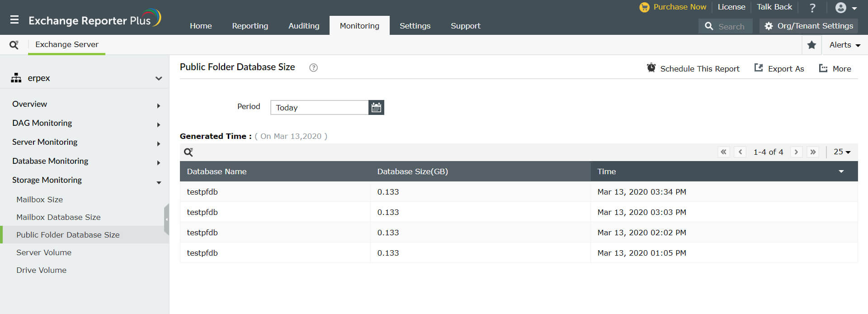Viewport: 868px width, 314px height.
Task: Go to first page of results
Action: (724, 152)
